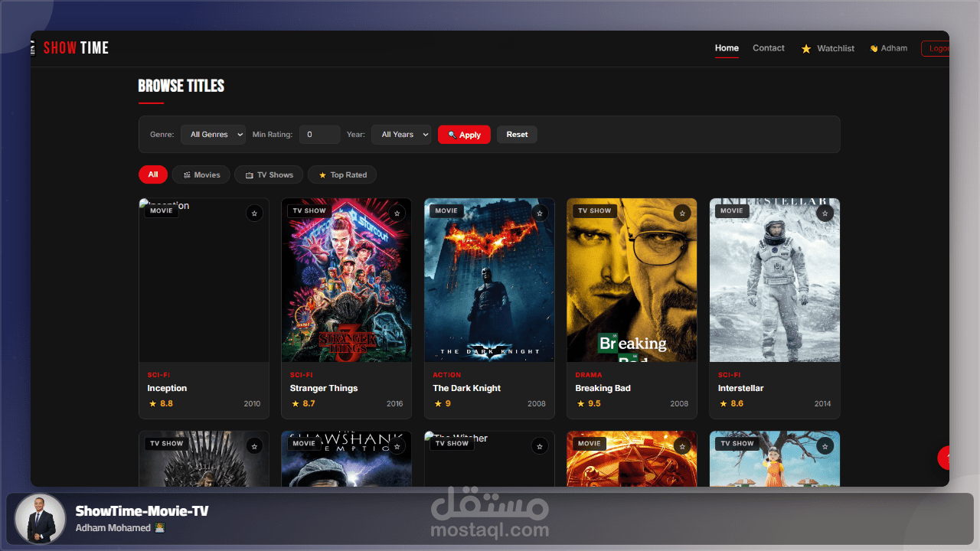Click the ShowTime-Movie-TV project title

[x=142, y=511]
